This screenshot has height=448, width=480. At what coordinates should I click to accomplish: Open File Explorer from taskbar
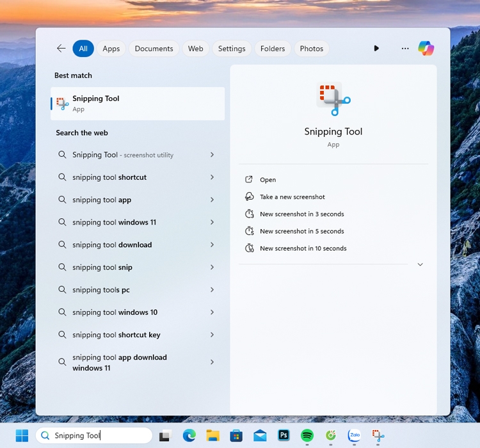(212, 435)
